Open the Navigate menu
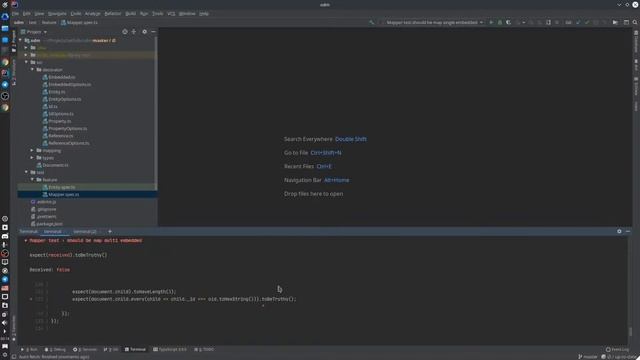Viewport: 640px width, 360px height. tap(57, 13)
